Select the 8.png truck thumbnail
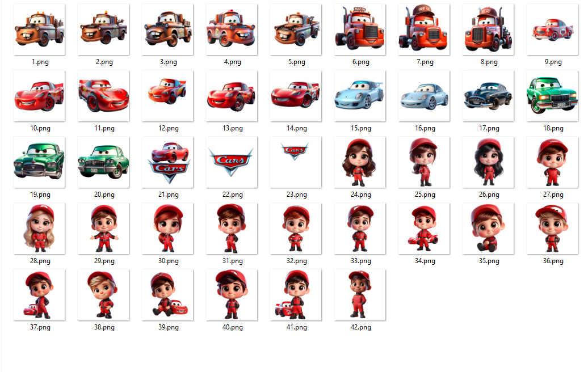 (488, 29)
